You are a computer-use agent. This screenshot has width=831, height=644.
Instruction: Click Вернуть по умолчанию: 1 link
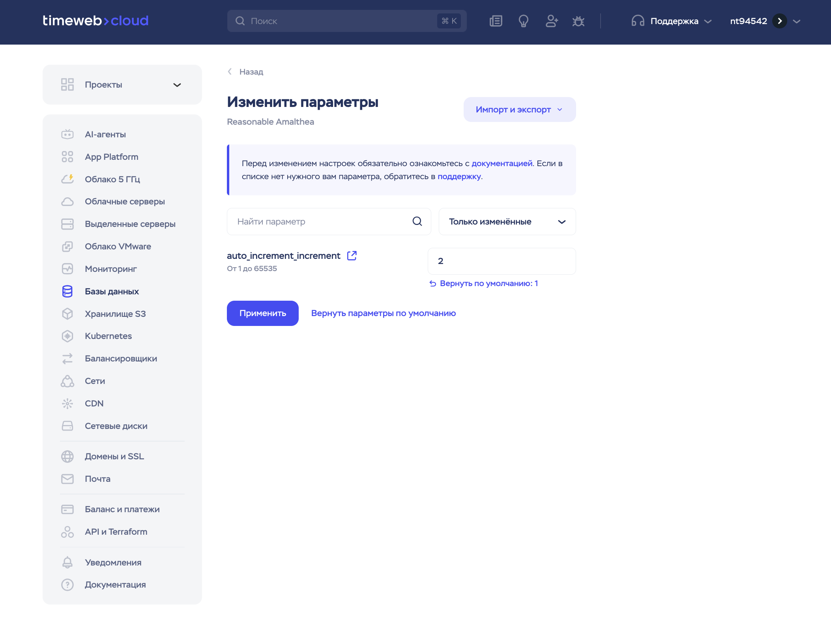point(484,283)
